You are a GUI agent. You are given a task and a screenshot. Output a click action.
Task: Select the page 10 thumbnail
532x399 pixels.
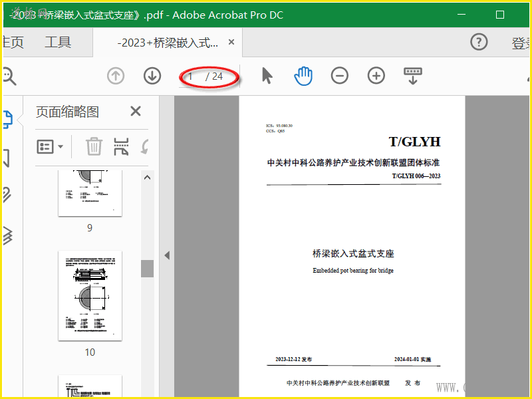point(90,295)
